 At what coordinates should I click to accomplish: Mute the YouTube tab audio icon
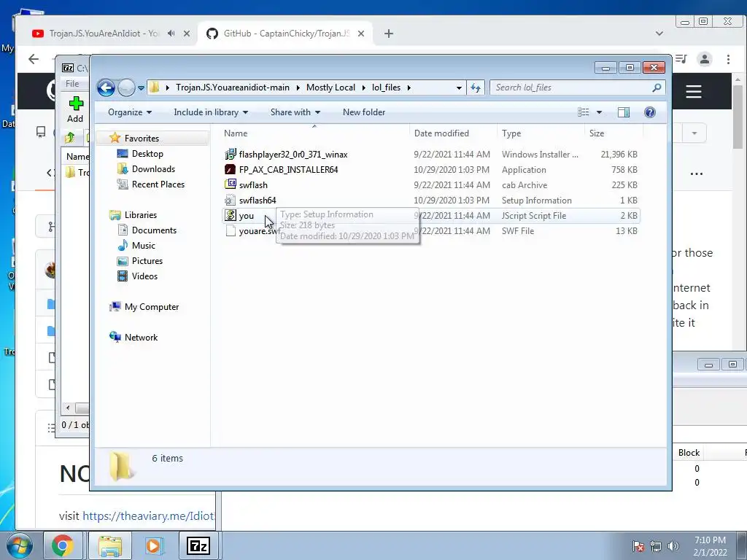pos(171,34)
